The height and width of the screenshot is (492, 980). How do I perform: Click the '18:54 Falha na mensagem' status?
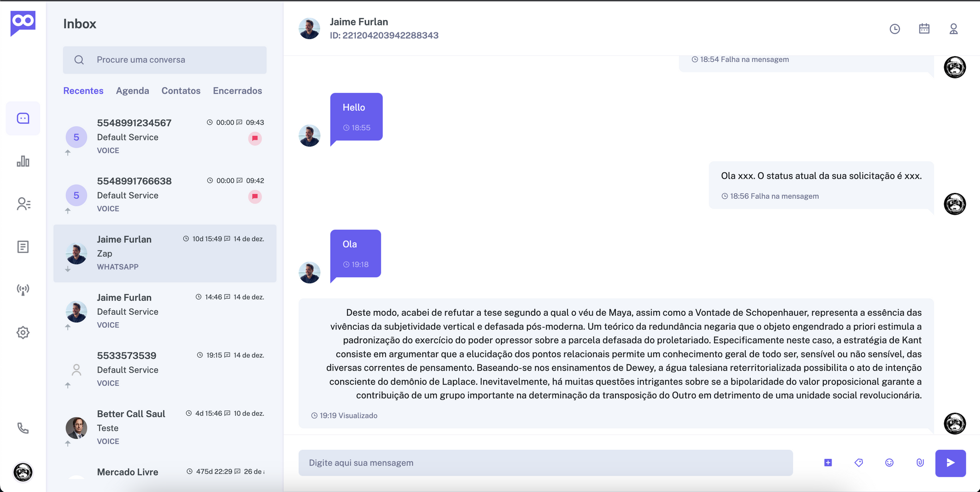pyautogui.click(x=740, y=59)
